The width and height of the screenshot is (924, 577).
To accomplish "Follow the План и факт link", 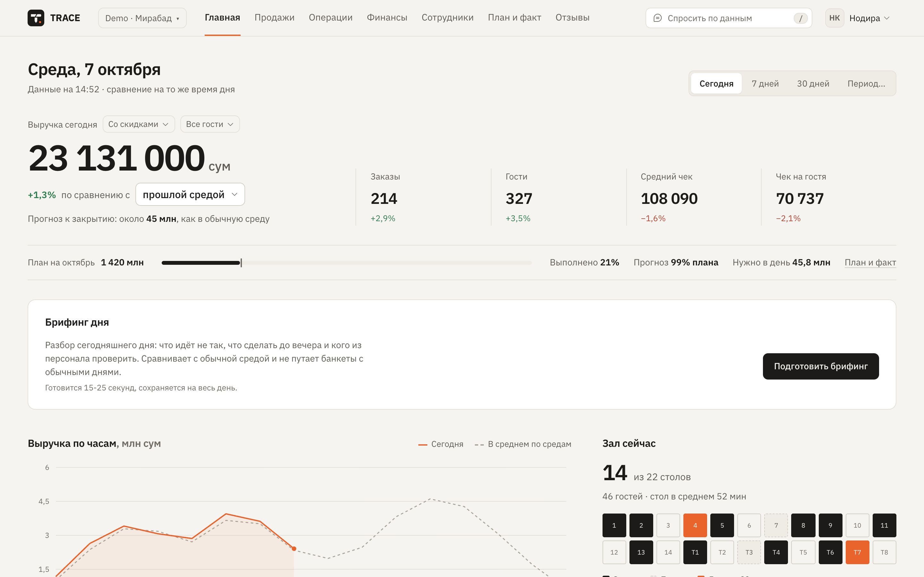I will point(870,263).
